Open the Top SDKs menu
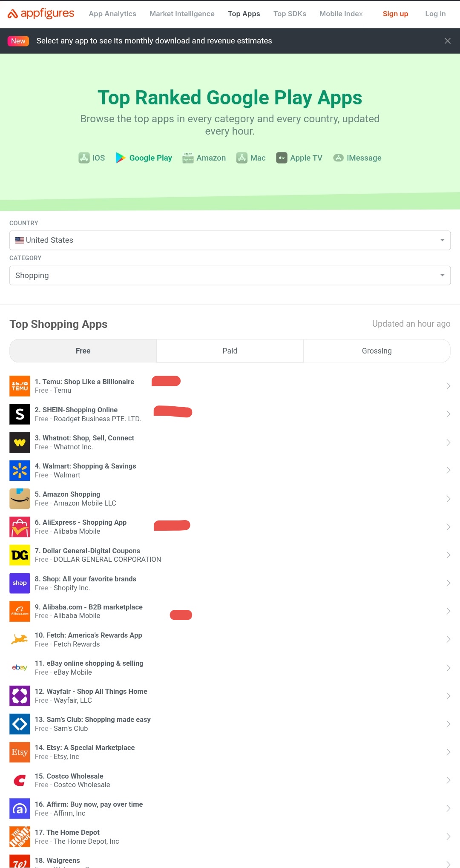The width and height of the screenshot is (460, 868). click(x=290, y=14)
